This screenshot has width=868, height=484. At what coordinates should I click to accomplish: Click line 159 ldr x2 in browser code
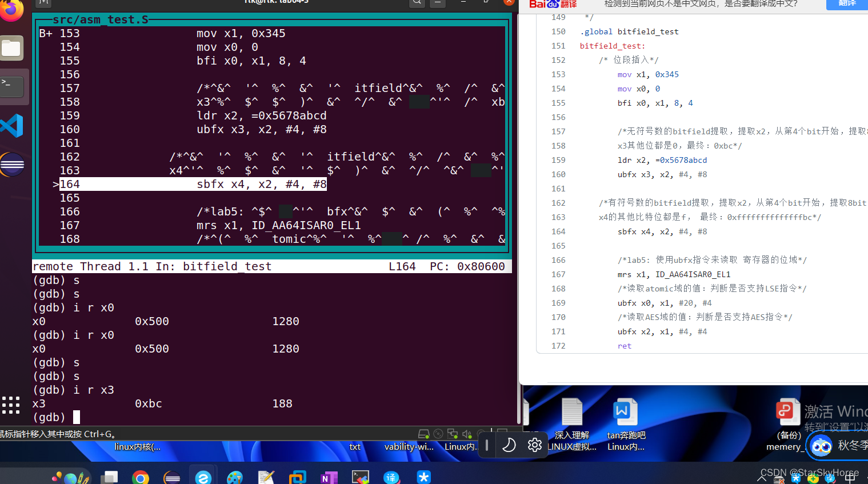pos(662,160)
